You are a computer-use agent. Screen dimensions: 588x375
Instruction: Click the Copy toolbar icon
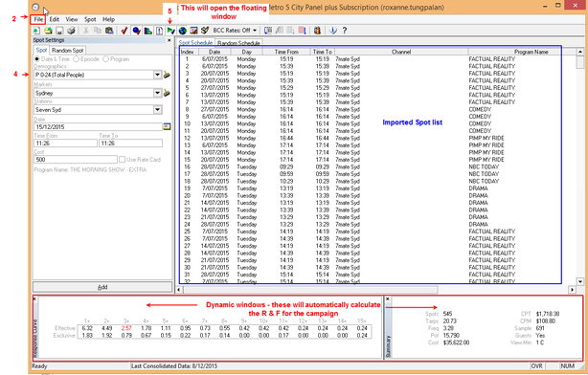(98, 31)
